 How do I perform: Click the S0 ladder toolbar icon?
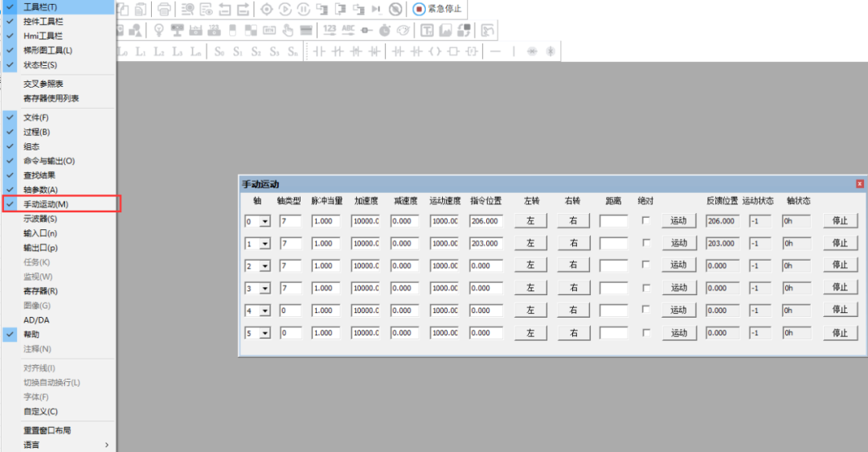(x=219, y=51)
